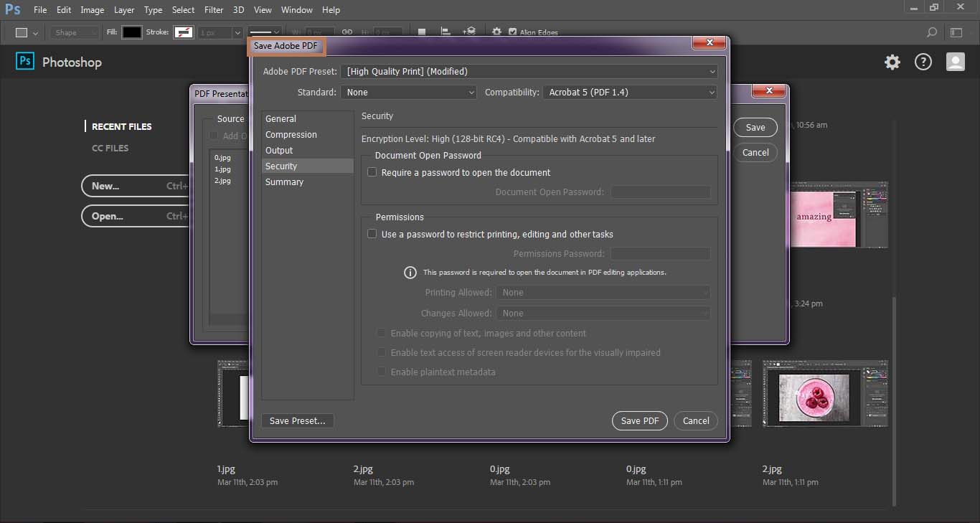Open the File menu
This screenshot has width=980, height=523.
40,10
